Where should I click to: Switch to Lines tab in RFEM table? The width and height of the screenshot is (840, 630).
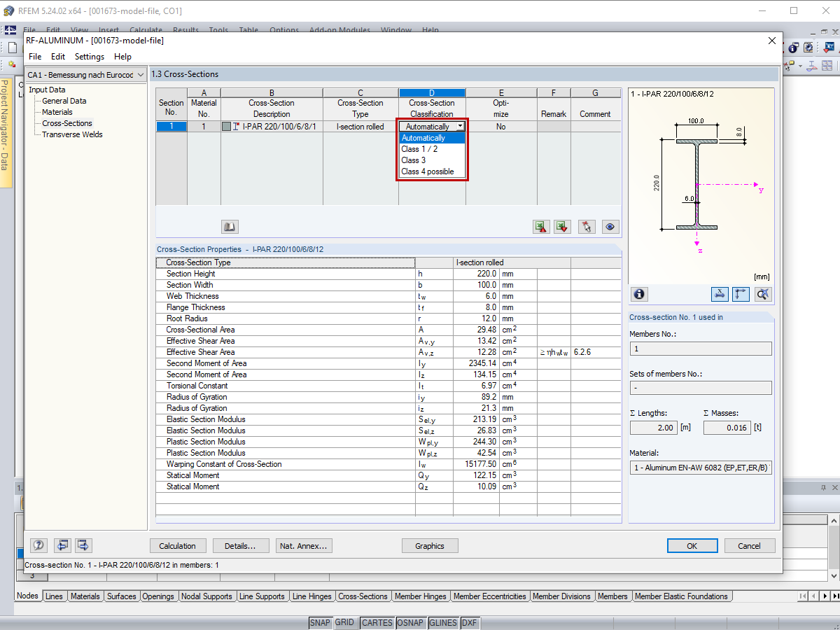point(54,596)
